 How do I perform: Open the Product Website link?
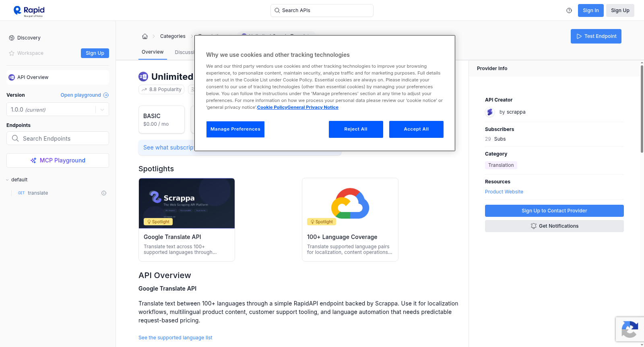504,192
